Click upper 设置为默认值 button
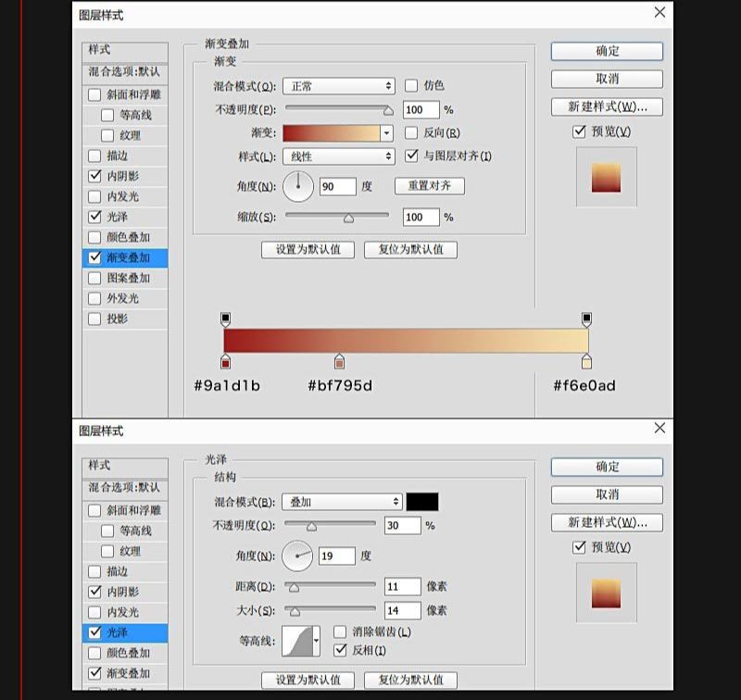The width and height of the screenshot is (741, 700). point(308,250)
